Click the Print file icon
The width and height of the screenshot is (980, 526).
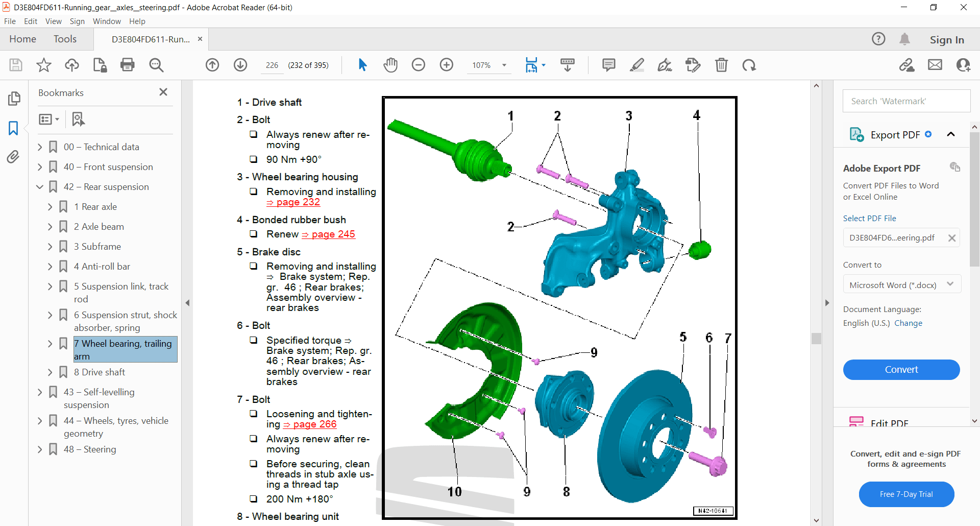pos(128,65)
